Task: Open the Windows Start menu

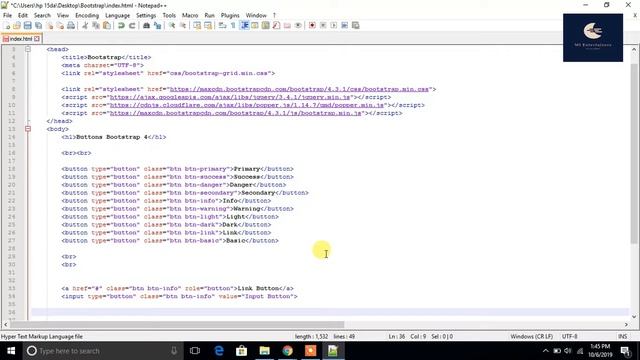Action: 11,351
